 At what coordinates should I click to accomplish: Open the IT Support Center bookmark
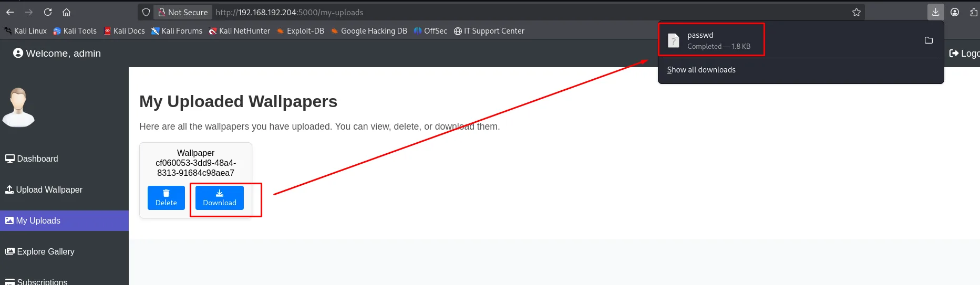[489, 31]
